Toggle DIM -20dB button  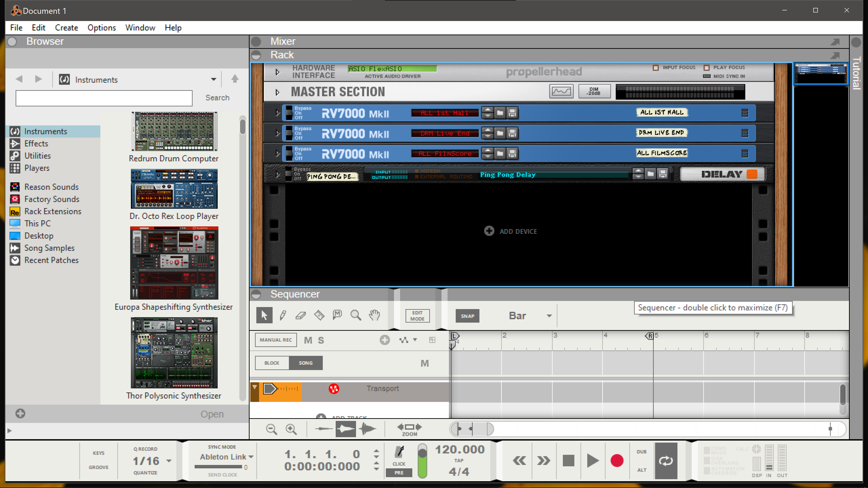[594, 91]
